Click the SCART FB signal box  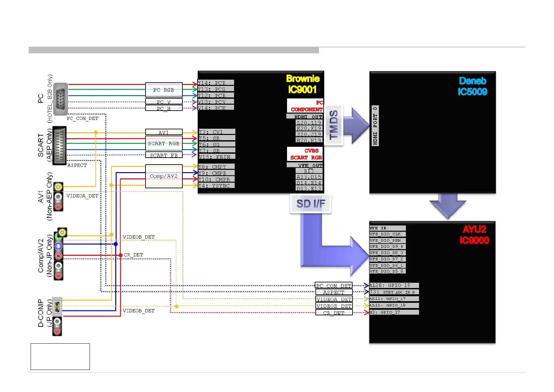point(164,155)
